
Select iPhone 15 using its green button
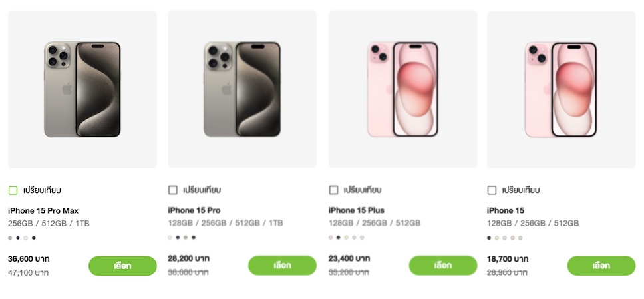pyautogui.click(x=601, y=265)
